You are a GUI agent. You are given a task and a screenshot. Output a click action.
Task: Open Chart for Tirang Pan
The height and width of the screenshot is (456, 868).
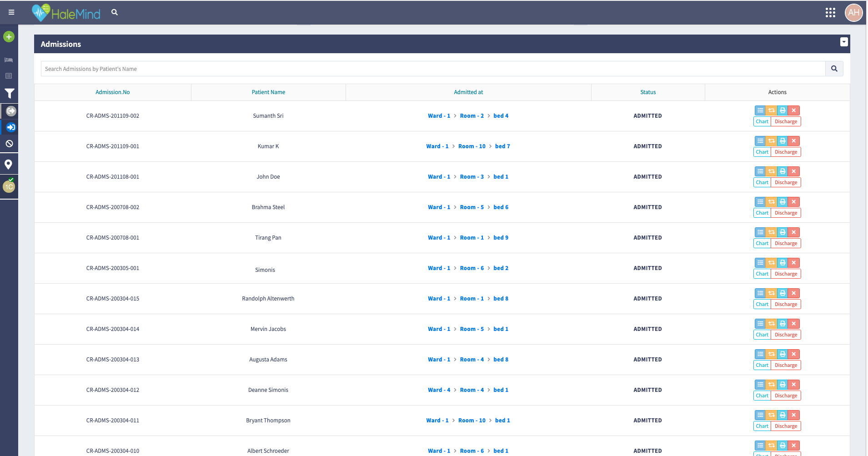(762, 243)
